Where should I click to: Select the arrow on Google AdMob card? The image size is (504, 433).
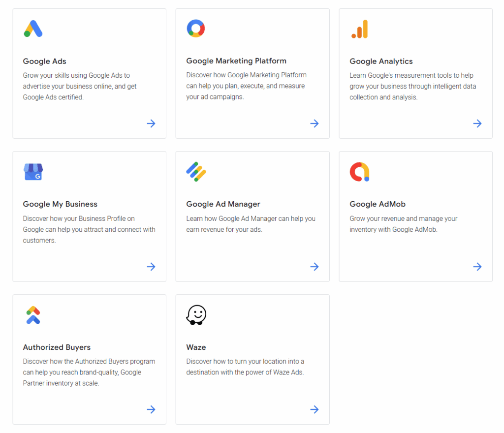[x=477, y=267]
